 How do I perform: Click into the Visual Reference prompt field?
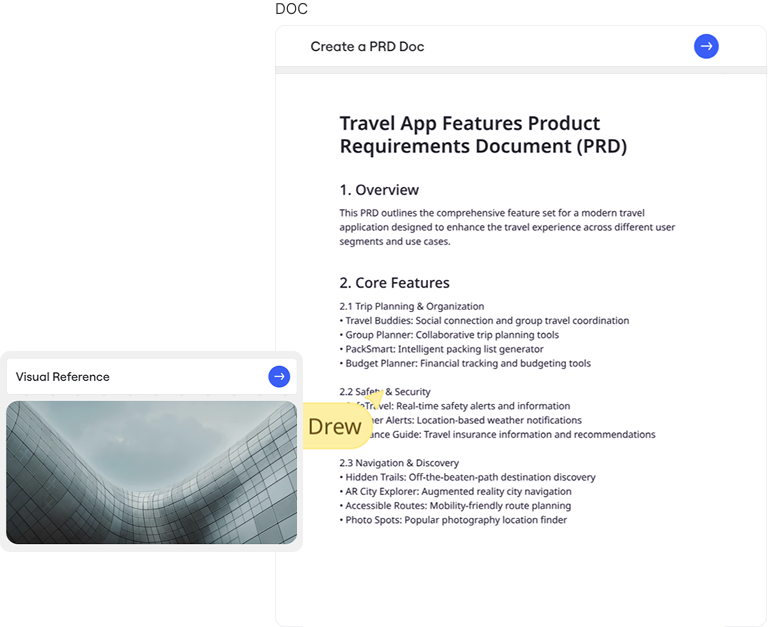point(130,377)
